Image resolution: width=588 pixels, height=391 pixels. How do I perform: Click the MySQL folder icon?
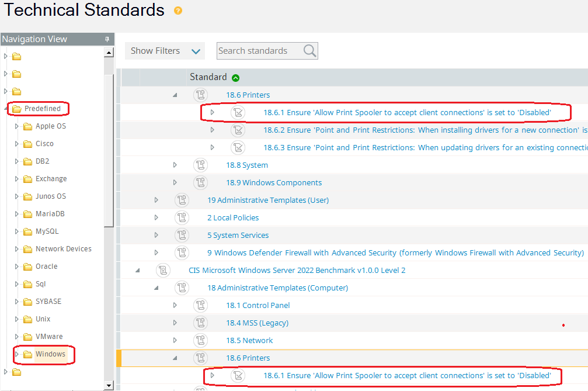point(28,231)
